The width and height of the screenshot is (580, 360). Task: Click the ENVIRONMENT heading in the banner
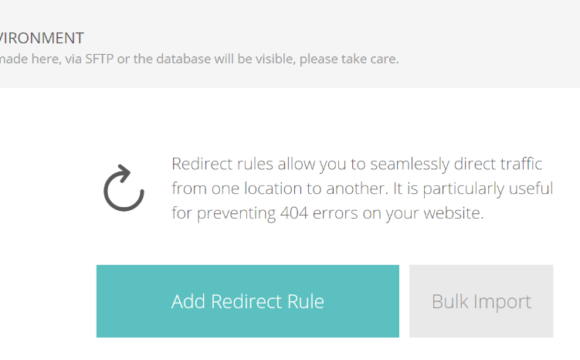click(41, 38)
